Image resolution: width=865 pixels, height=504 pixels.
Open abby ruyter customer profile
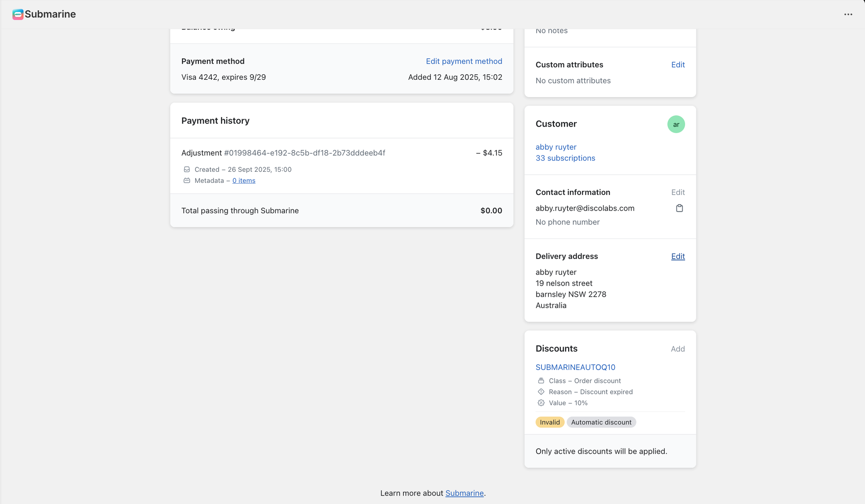[556, 147]
